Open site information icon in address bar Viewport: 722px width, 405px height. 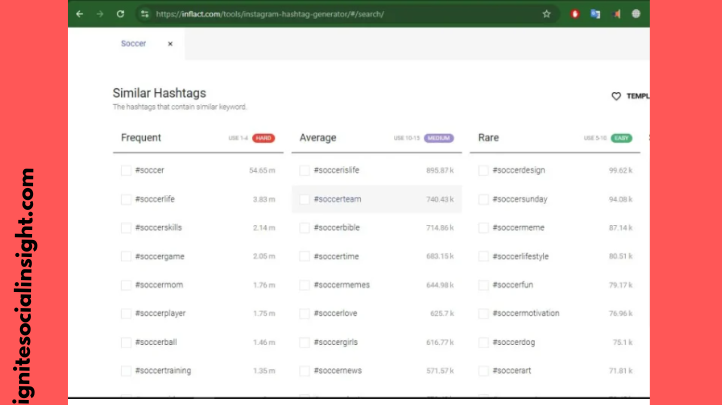145,14
